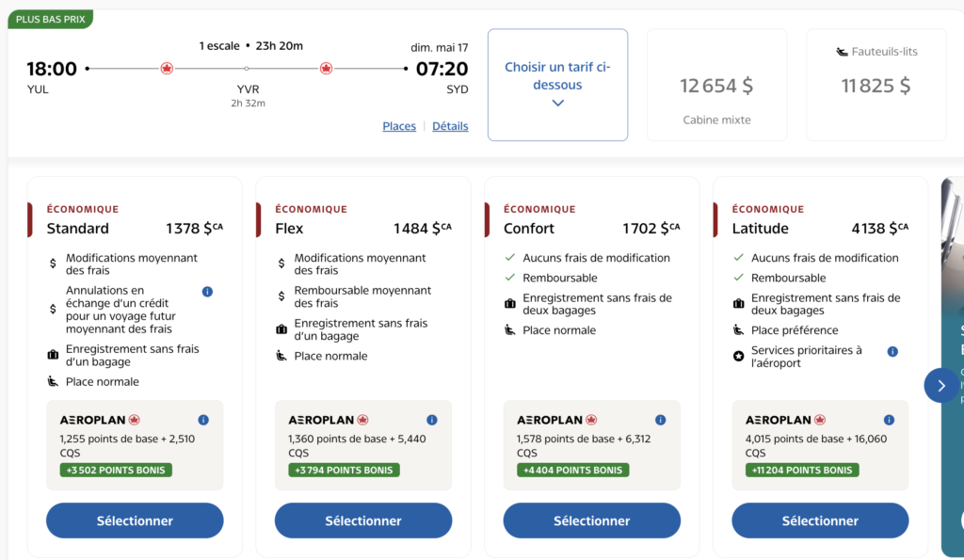Screen dimensions: 964x560
Task: Click the YVR layover stop marker
Action: [247, 69]
